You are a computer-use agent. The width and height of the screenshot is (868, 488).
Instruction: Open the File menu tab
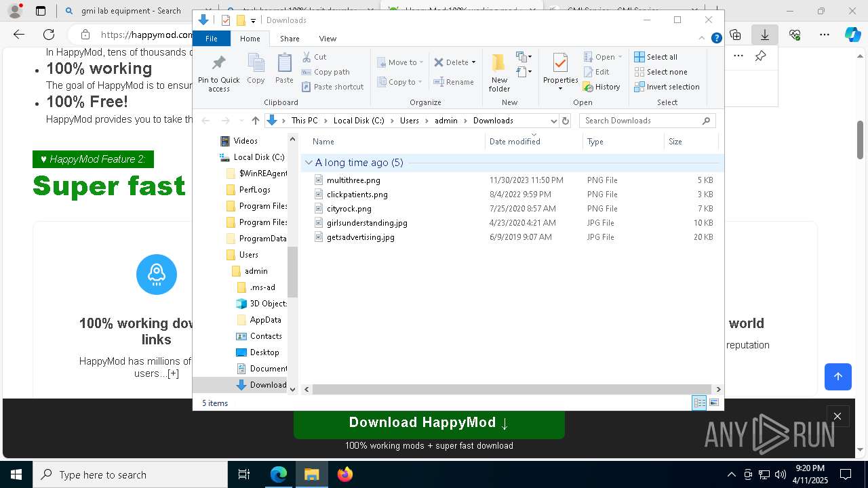212,39
